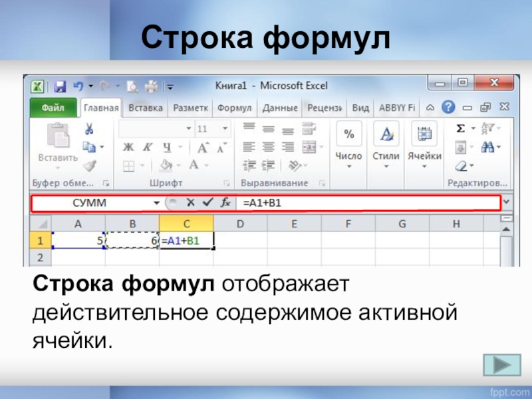532x399 pixels.
Task: Click the Paste (Вставить) clipboard icon
Action: coord(58,136)
